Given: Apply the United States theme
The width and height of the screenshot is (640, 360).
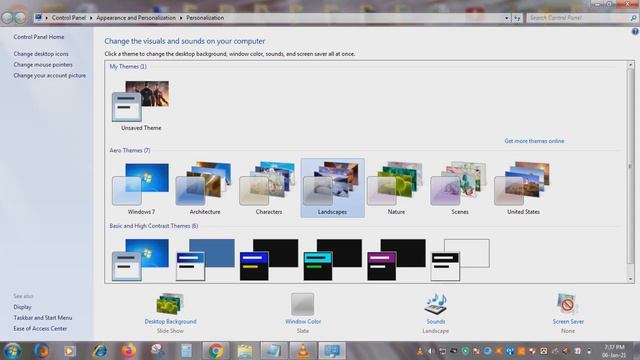Looking at the screenshot, I should [x=523, y=188].
